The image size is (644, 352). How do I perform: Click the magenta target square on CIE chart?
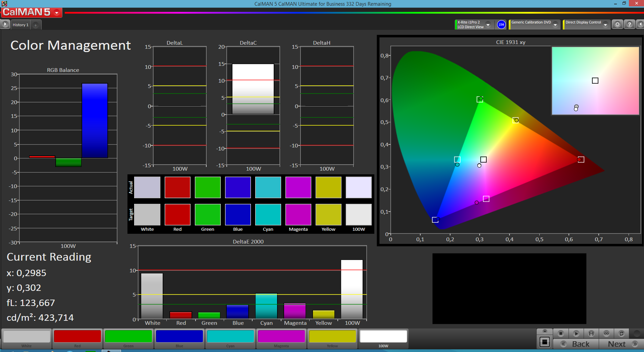(x=486, y=199)
